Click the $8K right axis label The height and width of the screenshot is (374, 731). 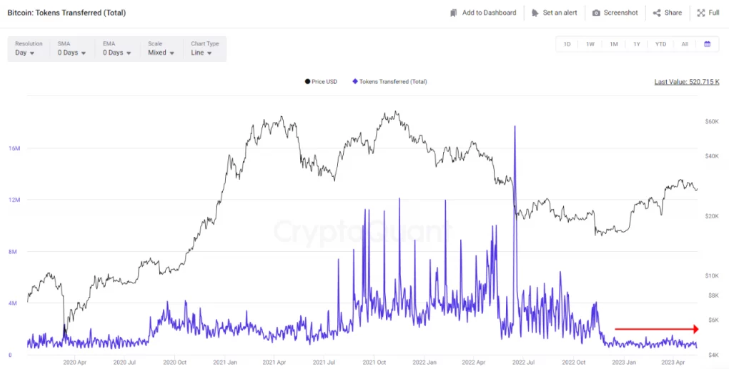(x=714, y=295)
